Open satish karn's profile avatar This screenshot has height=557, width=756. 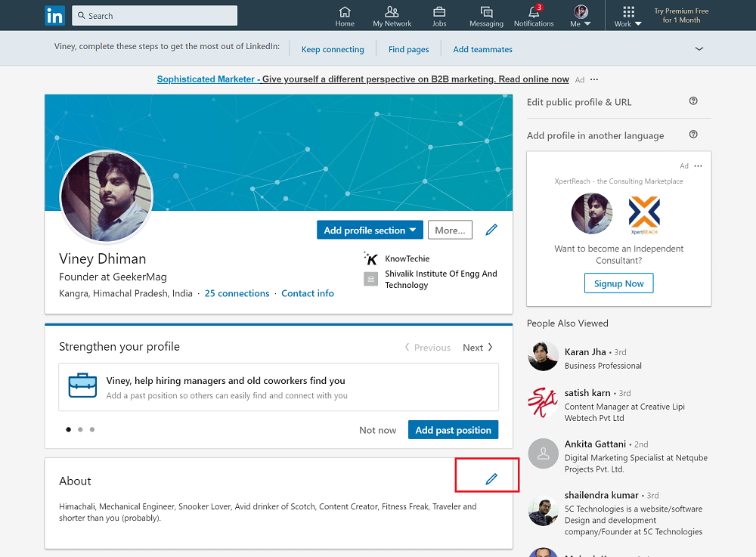pyautogui.click(x=543, y=402)
